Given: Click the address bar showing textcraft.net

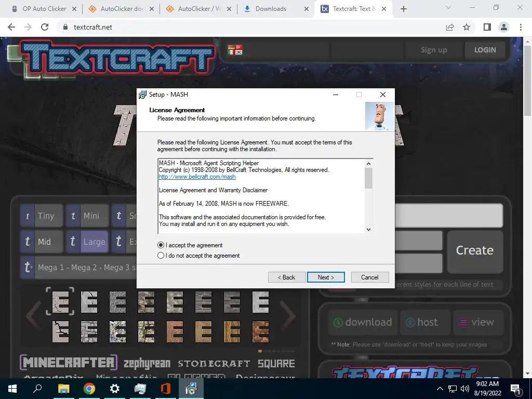Looking at the screenshot, I should [249, 27].
